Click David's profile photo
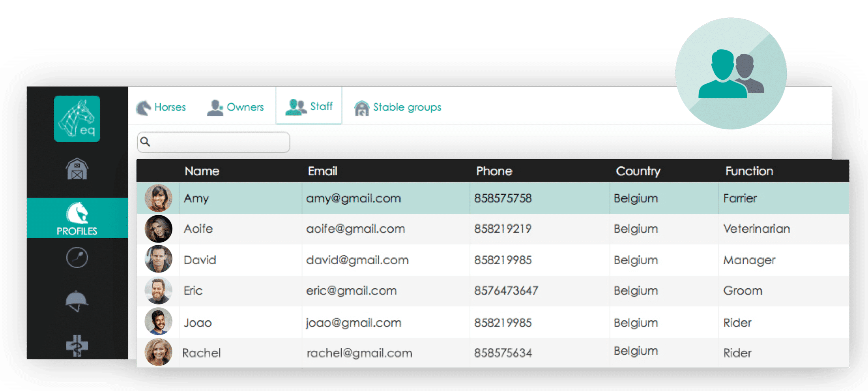The width and height of the screenshot is (868, 391). pyautogui.click(x=159, y=259)
